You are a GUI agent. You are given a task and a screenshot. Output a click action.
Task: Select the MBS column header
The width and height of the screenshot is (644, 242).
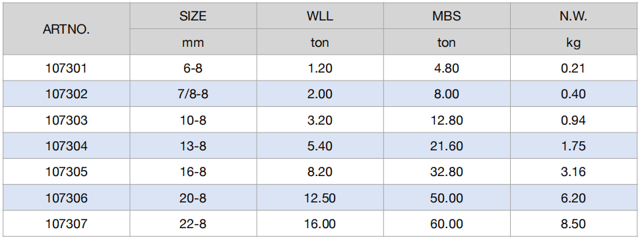(447, 16)
